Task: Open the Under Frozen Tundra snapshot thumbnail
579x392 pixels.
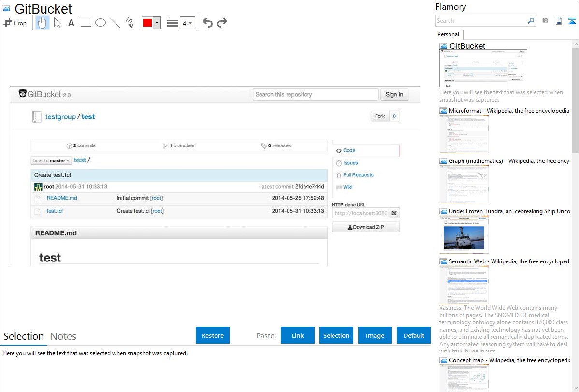Action: tap(464, 234)
